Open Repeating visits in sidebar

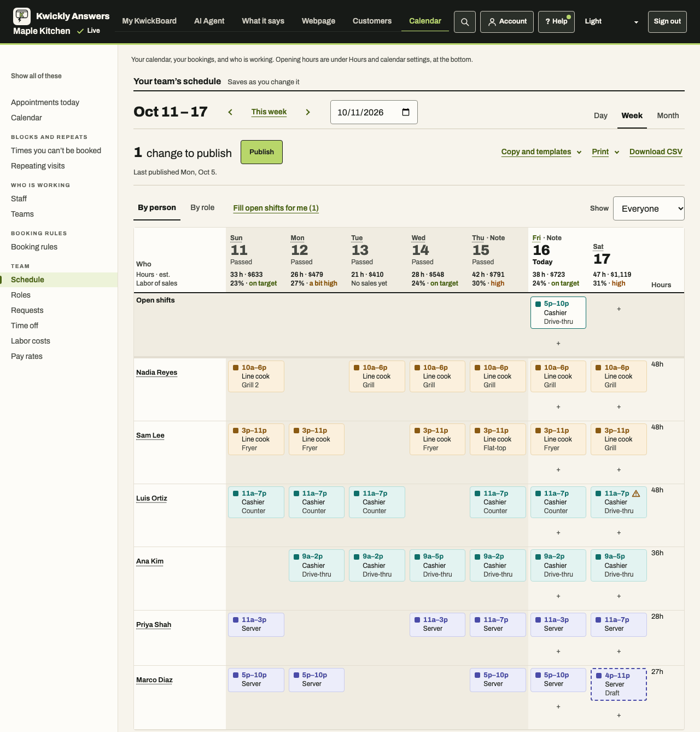pyautogui.click(x=38, y=166)
